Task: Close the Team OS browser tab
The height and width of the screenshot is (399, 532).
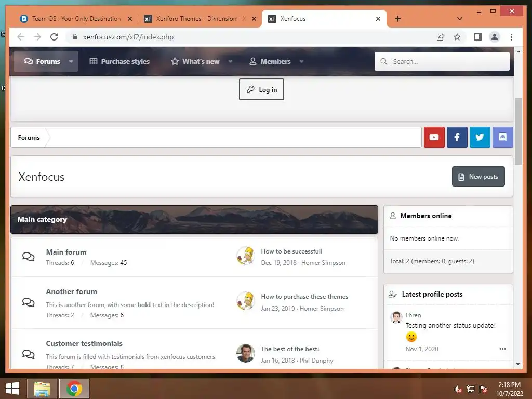Action: pos(129,19)
